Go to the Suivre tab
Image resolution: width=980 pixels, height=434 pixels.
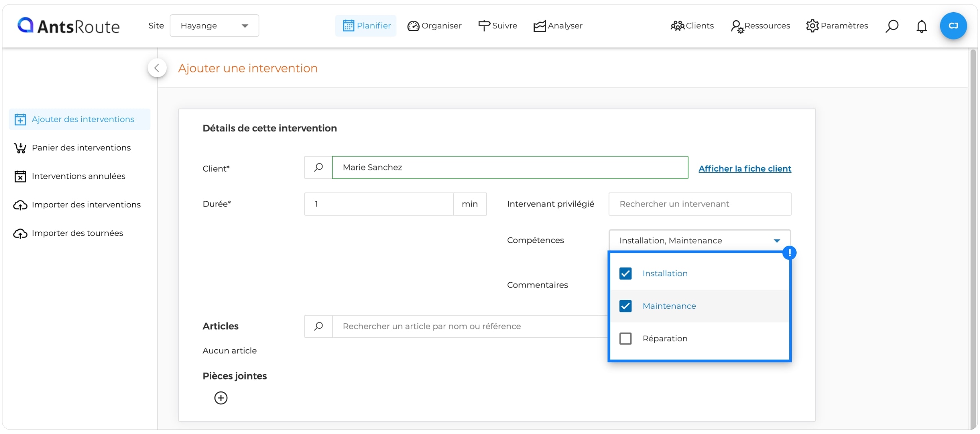497,26
